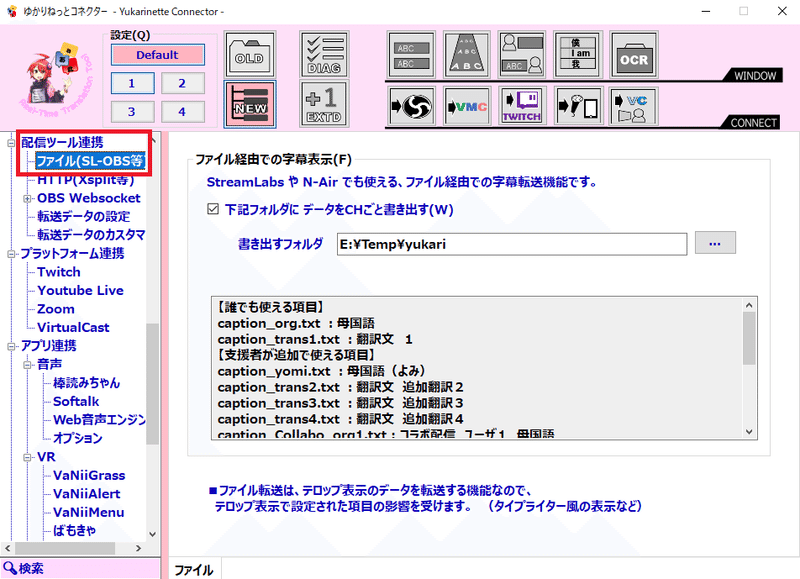
Task: Open the two-person collaboration caption window icon
Action: coord(522,55)
